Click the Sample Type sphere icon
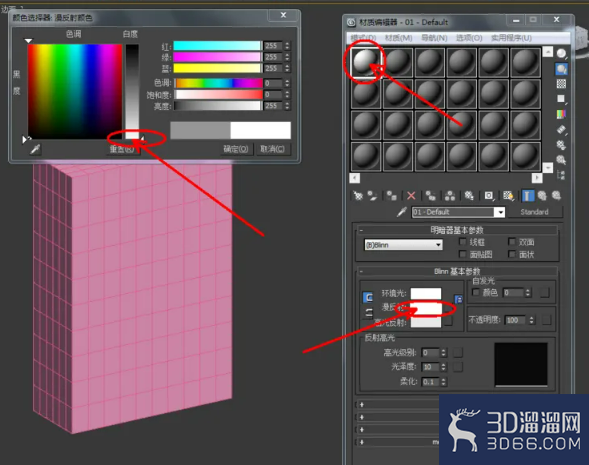This screenshot has width=589, height=465. (561, 54)
